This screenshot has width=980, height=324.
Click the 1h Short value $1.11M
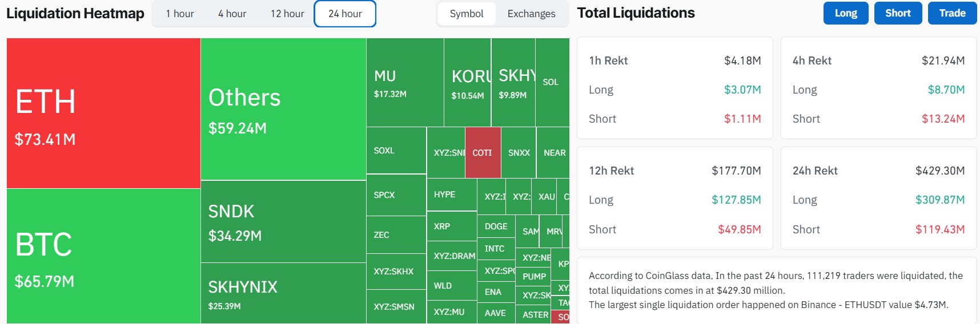(742, 119)
